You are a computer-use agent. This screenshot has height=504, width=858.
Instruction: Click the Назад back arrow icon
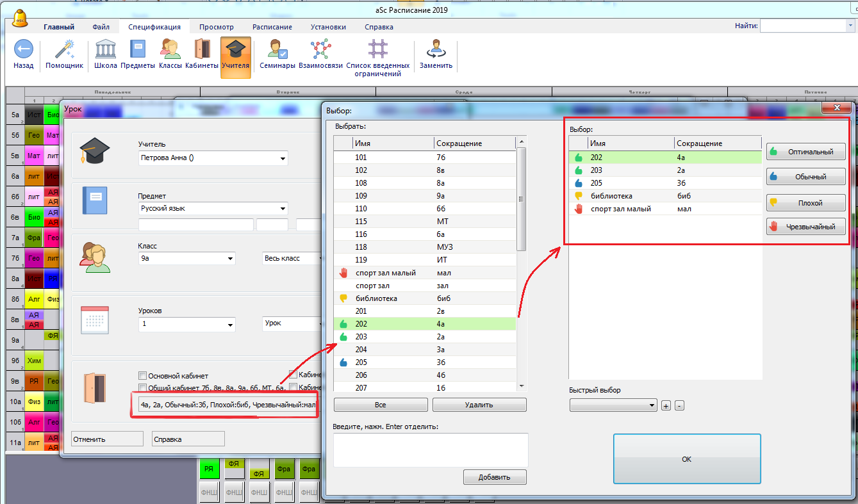click(23, 50)
